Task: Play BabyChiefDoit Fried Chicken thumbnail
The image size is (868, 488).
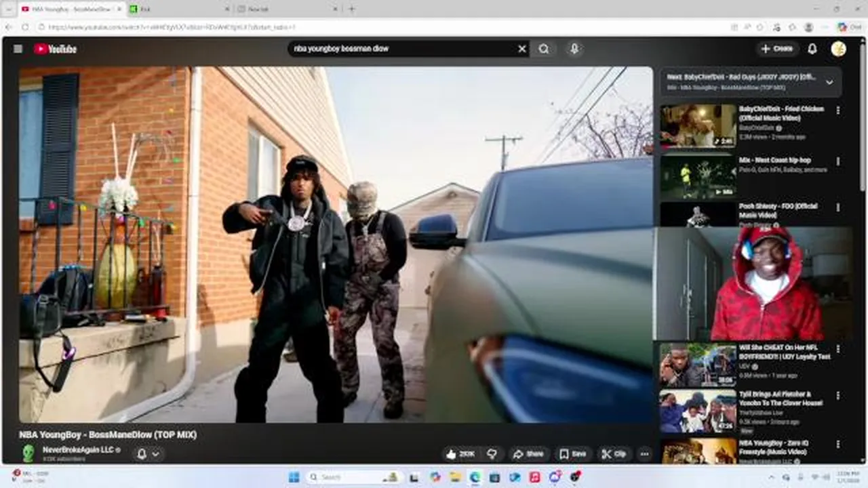Action: coord(698,125)
